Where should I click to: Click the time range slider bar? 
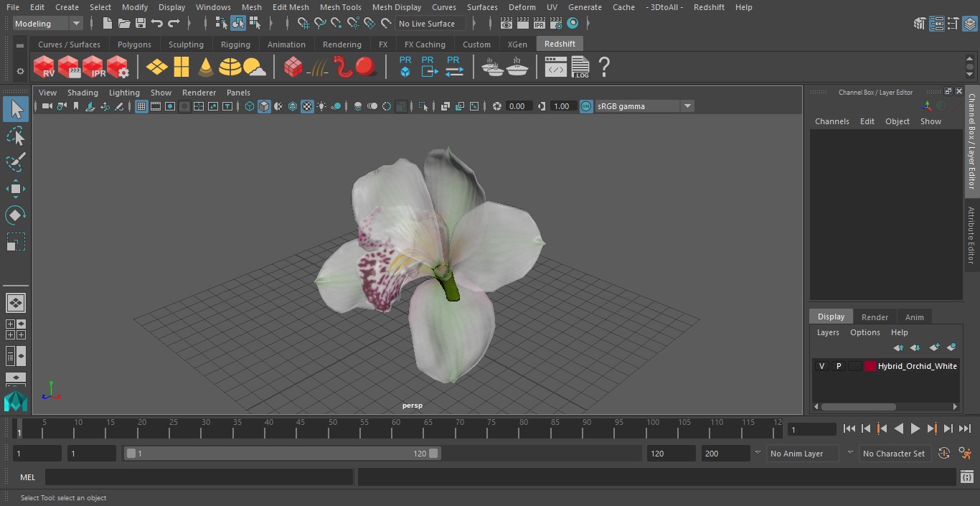[x=282, y=454]
